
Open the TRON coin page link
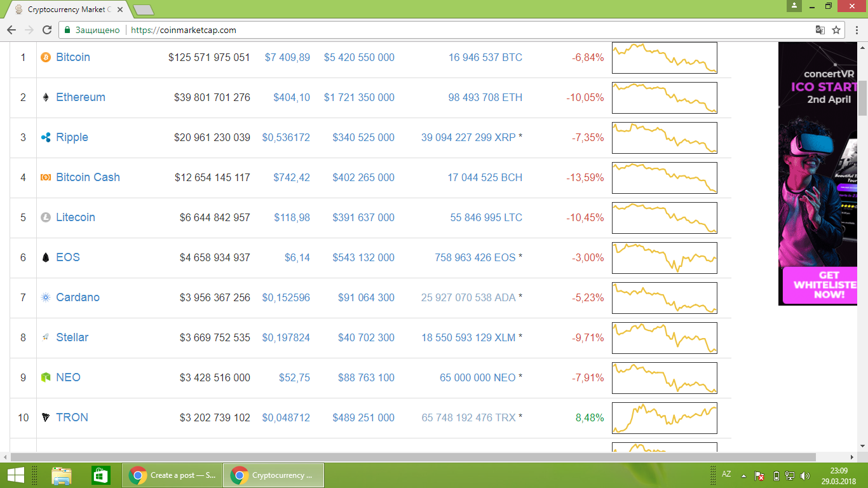pos(72,417)
